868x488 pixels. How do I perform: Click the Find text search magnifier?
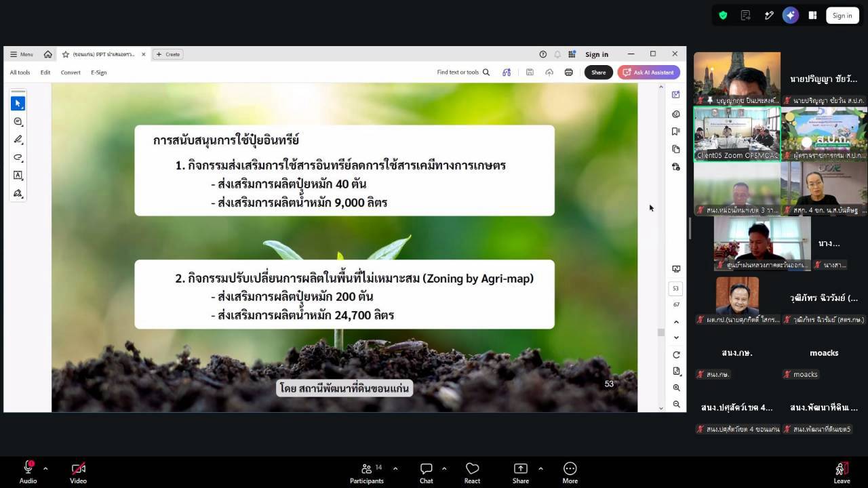click(x=486, y=73)
